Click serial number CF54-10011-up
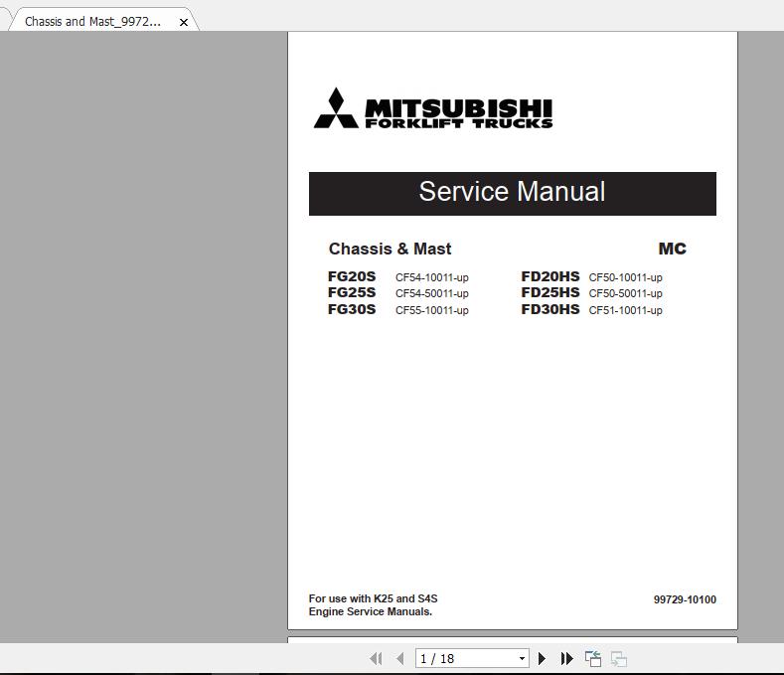 pos(432,277)
